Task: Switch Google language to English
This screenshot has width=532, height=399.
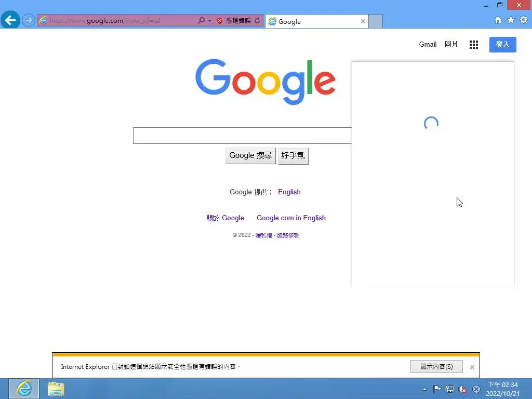Action: (x=289, y=192)
